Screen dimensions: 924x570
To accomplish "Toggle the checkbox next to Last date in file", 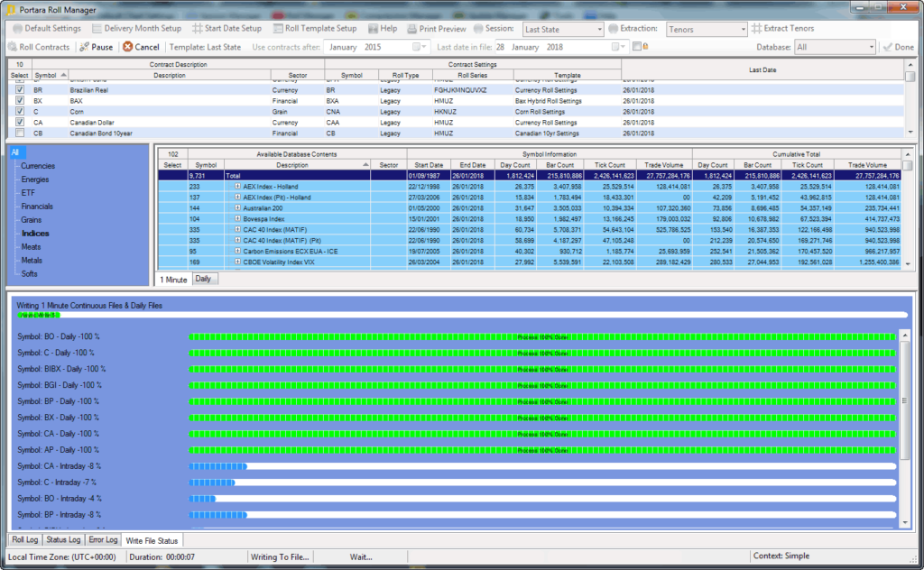I will [636, 47].
